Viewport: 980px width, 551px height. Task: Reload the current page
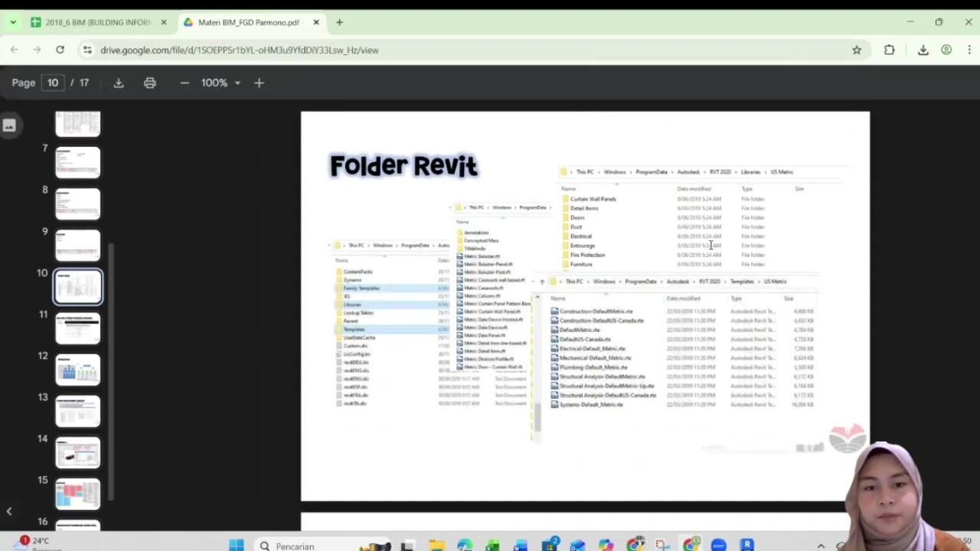pyautogui.click(x=60, y=50)
